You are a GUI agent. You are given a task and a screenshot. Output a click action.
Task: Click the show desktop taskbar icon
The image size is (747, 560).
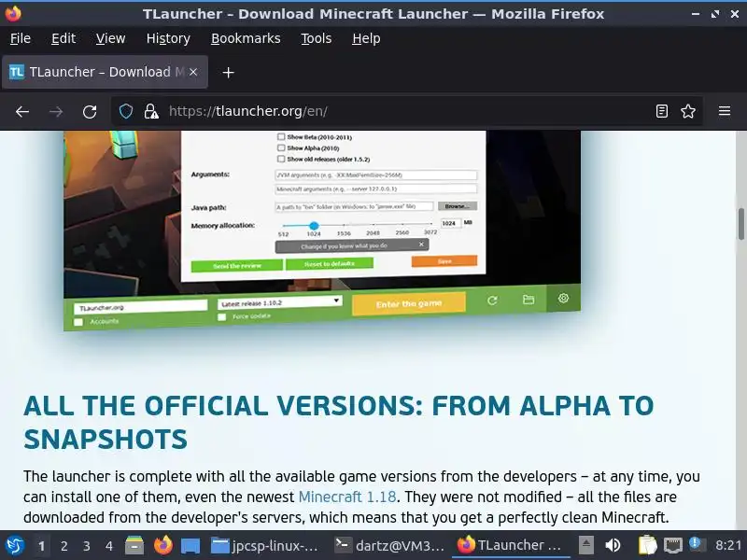[190, 545]
